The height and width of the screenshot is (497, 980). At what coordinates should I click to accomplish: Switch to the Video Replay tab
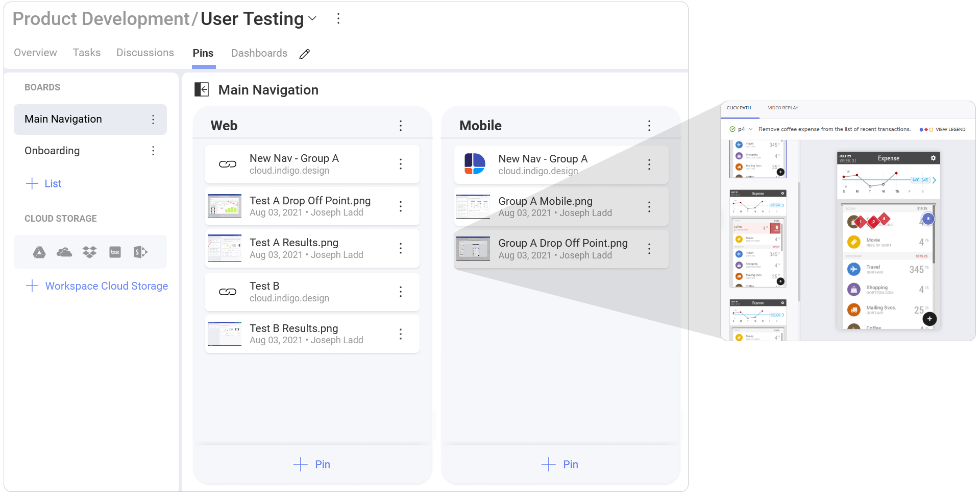click(x=783, y=108)
